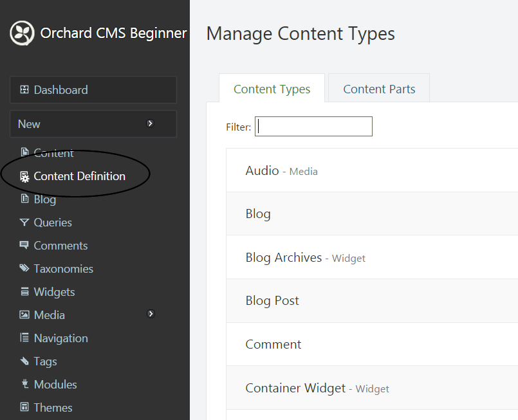This screenshot has width=518, height=420.
Task: Open the Tags menu link
Action: (x=45, y=361)
